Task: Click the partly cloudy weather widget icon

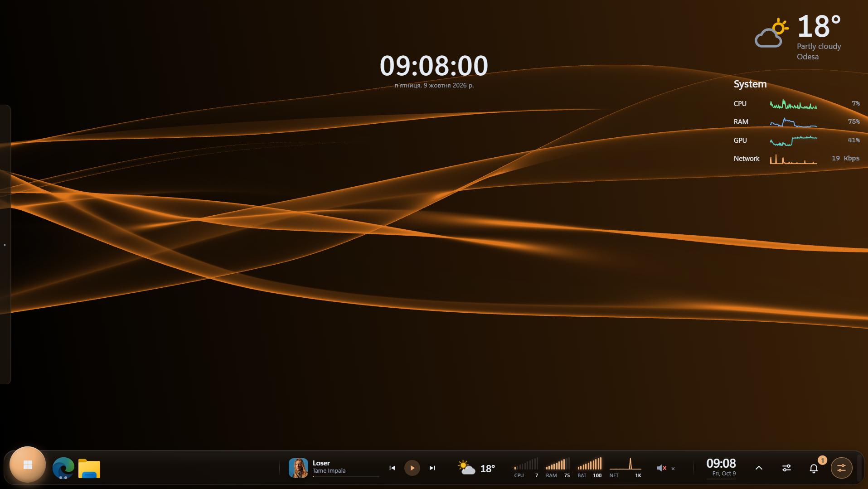Action: pyautogui.click(x=772, y=33)
